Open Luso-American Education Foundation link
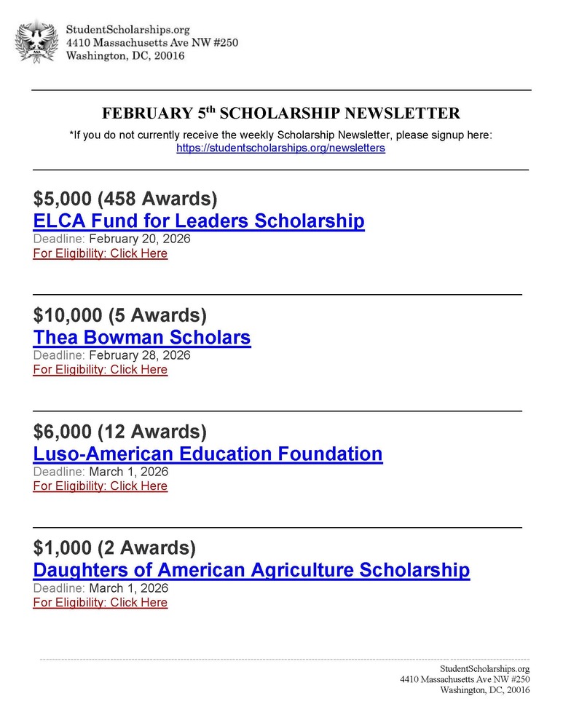The image size is (563, 728). pos(208,454)
